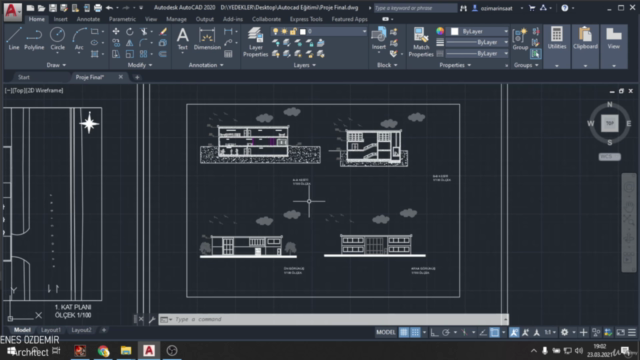The image size is (640, 360).
Task: Select the Line drawing tool
Action: click(14, 39)
